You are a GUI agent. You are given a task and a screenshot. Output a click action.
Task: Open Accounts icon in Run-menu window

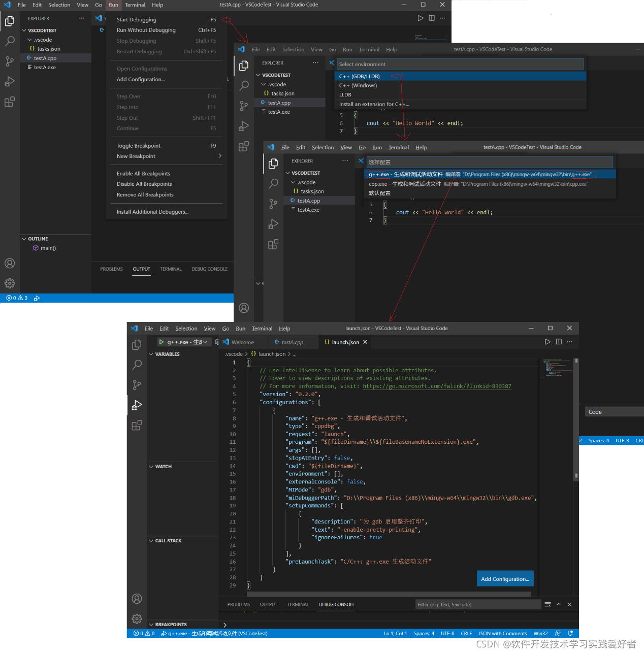click(x=10, y=263)
